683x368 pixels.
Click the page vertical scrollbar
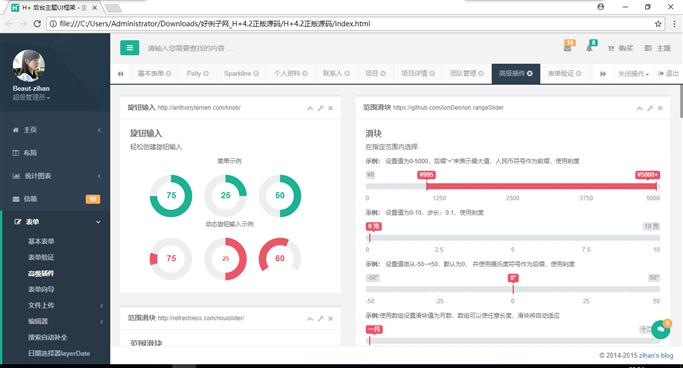[x=680, y=101]
